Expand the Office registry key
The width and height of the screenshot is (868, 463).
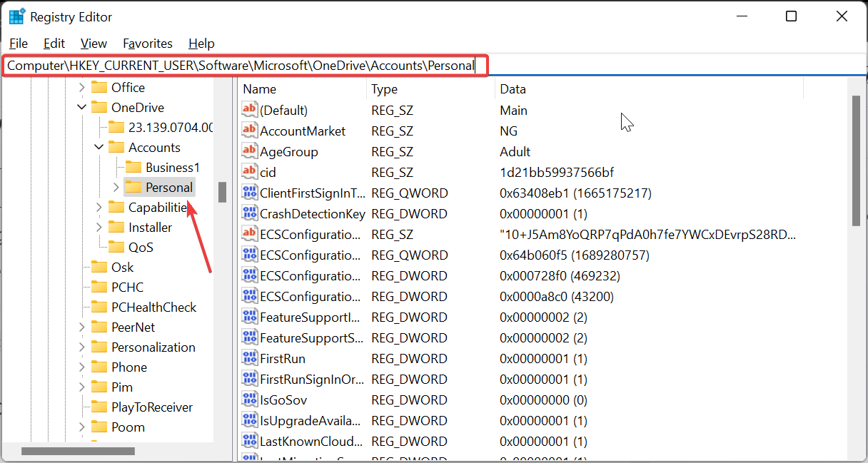tap(82, 88)
